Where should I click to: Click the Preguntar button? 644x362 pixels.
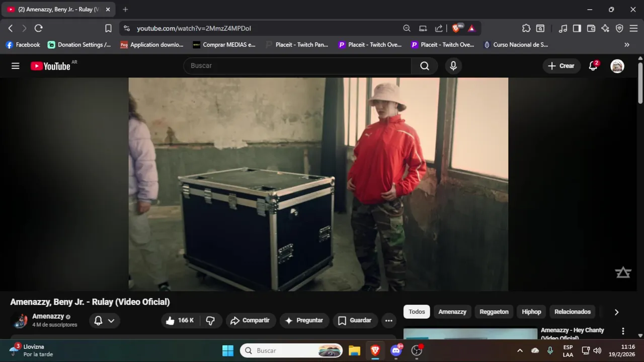point(304,320)
